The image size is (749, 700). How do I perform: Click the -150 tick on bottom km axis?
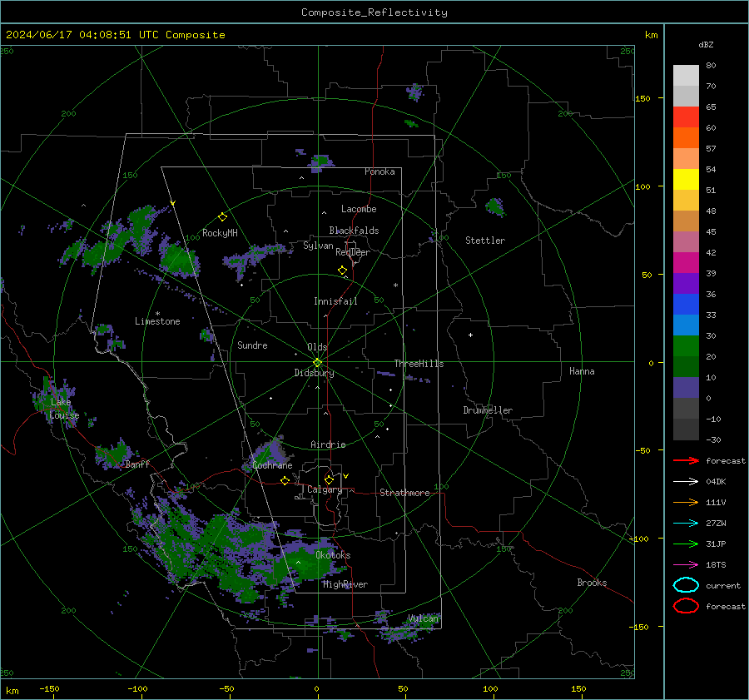(49, 688)
